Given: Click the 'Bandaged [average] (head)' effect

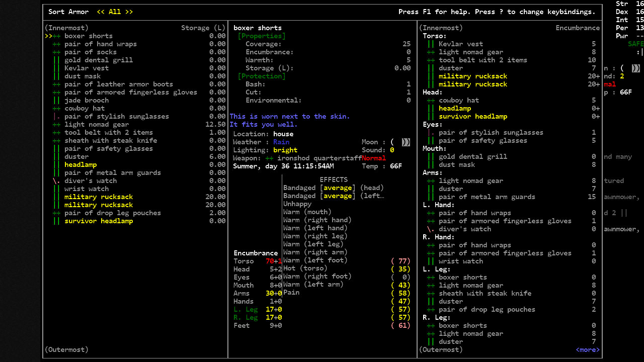Looking at the screenshot, I should (334, 188).
